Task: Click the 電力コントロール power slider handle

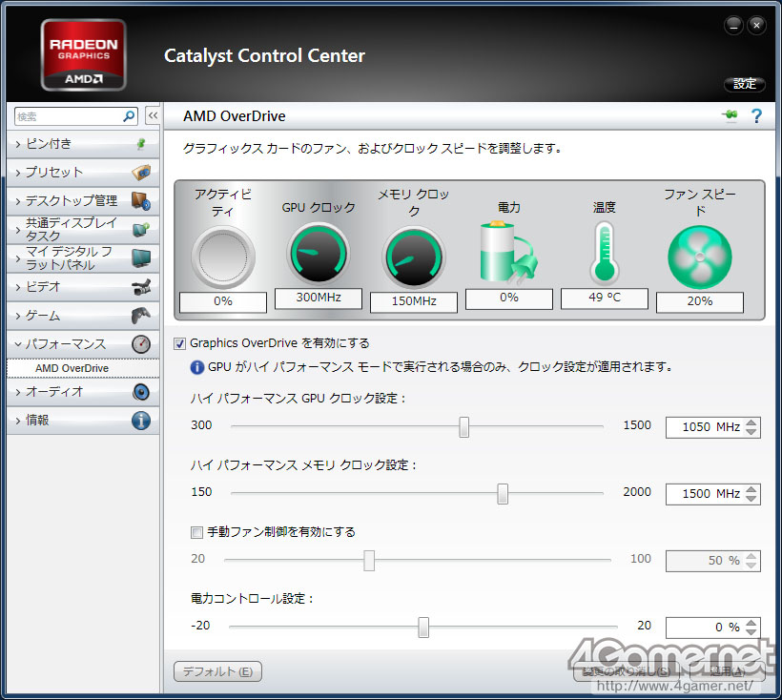Action: (x=423, y=628)
